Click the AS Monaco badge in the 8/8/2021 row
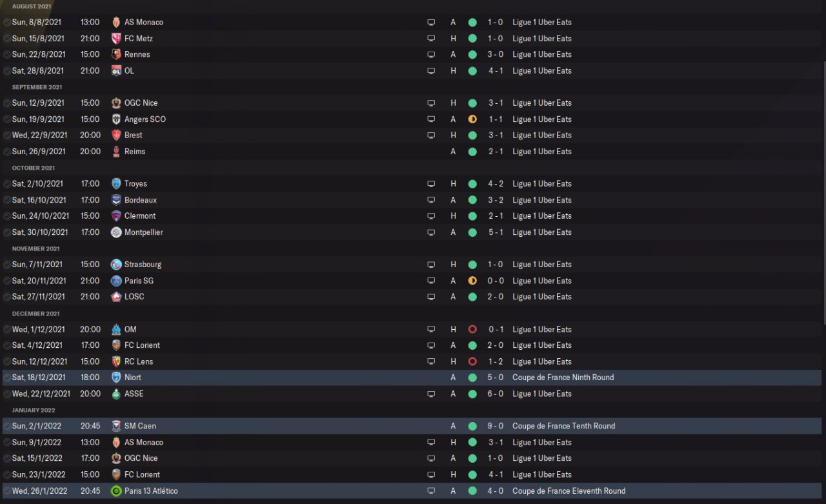 pyautogui.click(x=116, y=22)
